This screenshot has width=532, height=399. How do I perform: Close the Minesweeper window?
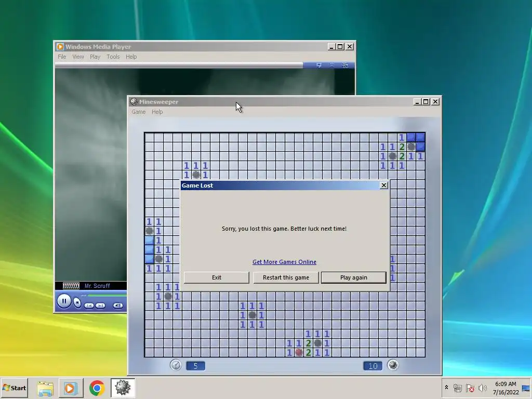[435, 101]
